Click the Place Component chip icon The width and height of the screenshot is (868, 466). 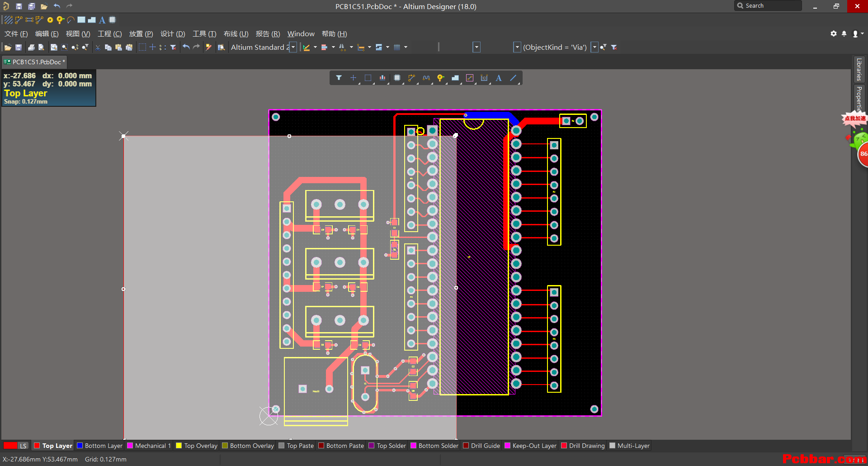(x=397, y=78)
